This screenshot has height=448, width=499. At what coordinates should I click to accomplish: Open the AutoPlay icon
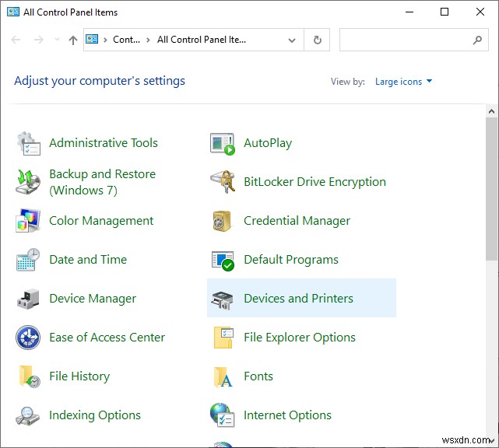(223, 143)
